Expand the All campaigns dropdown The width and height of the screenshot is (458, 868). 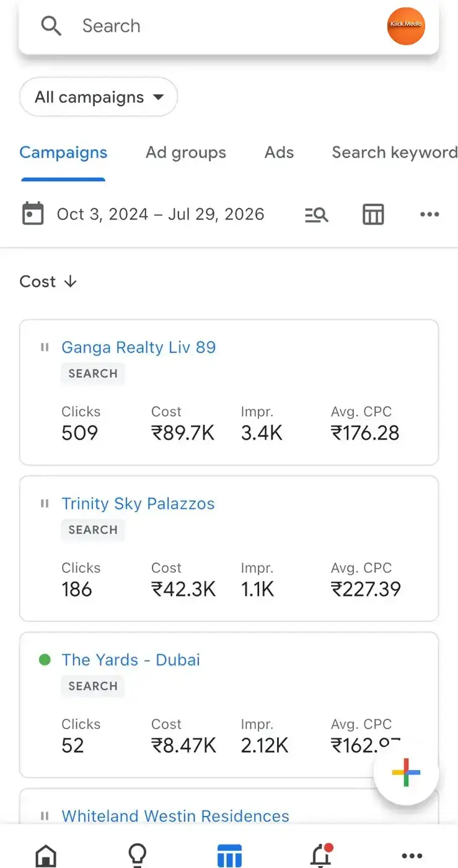99,97
